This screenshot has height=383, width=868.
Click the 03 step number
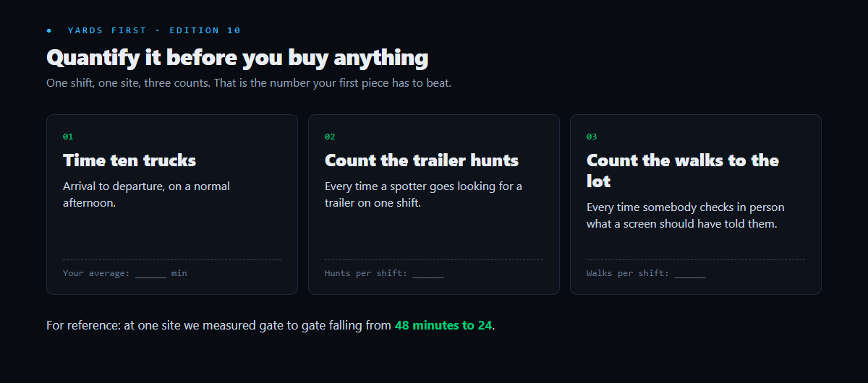click(592, 137)
